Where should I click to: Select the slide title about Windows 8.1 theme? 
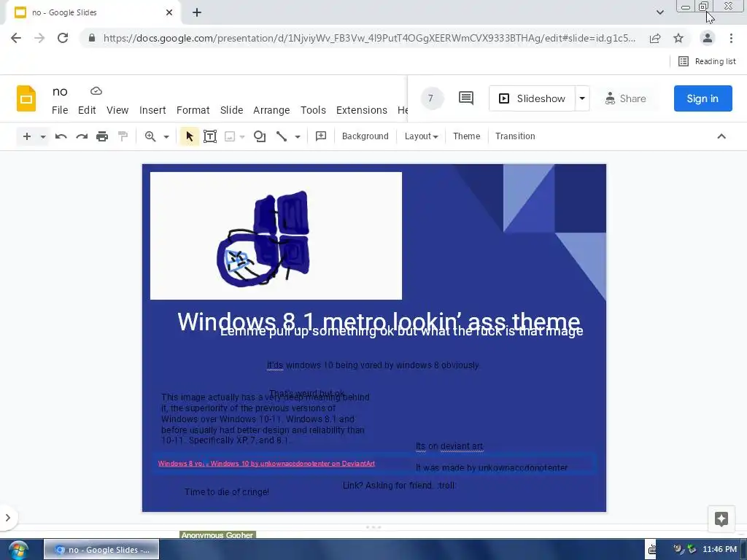coord(379,322)
